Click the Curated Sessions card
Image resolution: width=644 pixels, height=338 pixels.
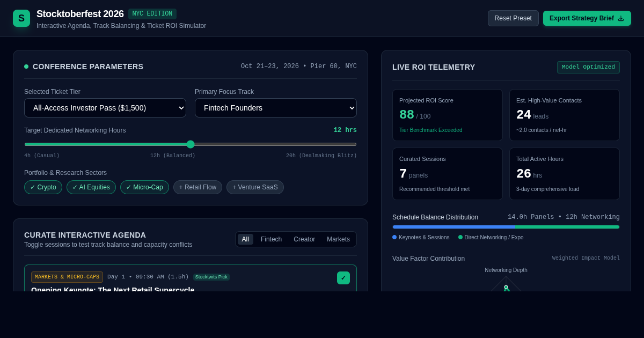coord(448,174)
